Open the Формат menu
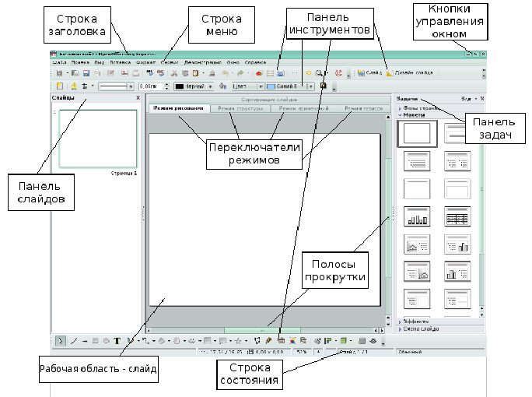 click(146, 62)
